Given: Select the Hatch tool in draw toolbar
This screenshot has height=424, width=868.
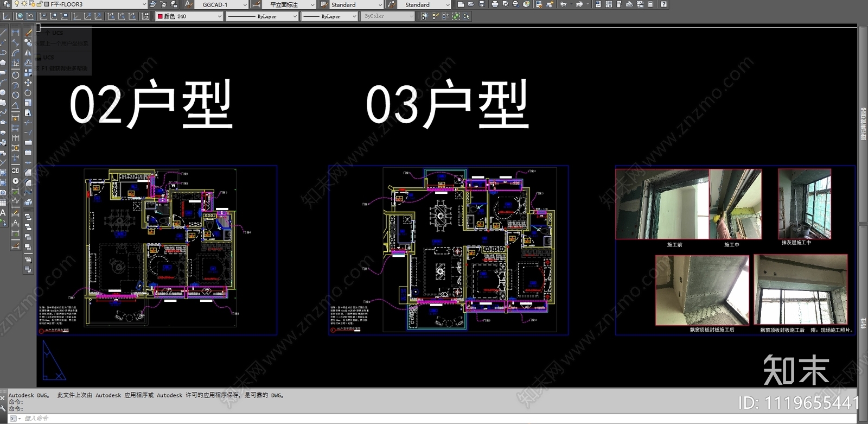Looking at the screenshot, I should click(x=3, y=172).
